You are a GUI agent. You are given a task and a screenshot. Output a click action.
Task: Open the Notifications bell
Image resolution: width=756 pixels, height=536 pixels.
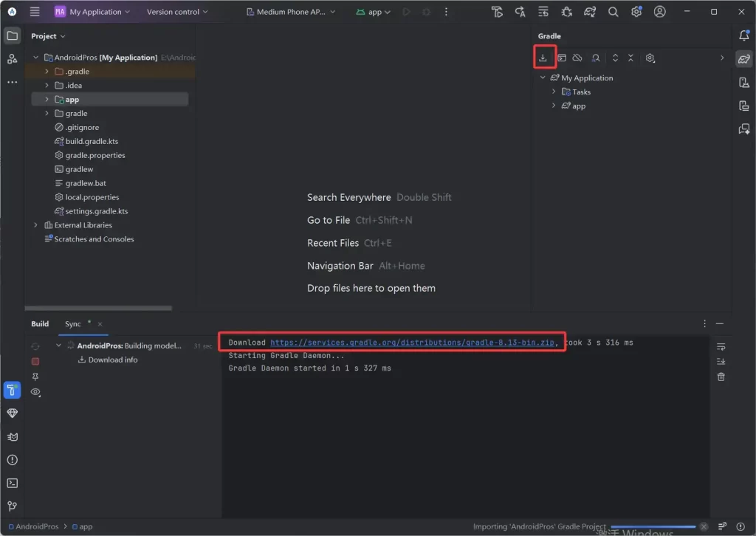tap(744, 35)
